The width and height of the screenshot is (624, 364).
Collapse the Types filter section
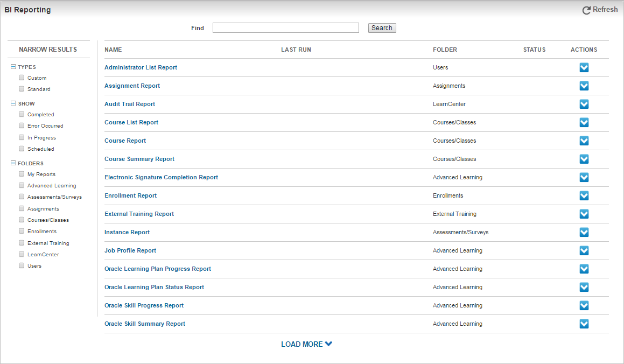pyautogui.click(x=13, y=67)
